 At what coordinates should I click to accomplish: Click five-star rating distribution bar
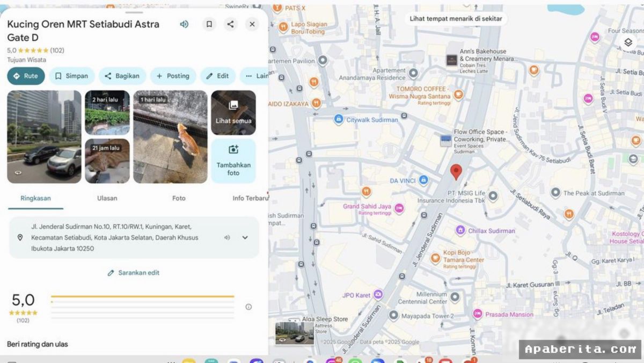pos(142,296)
